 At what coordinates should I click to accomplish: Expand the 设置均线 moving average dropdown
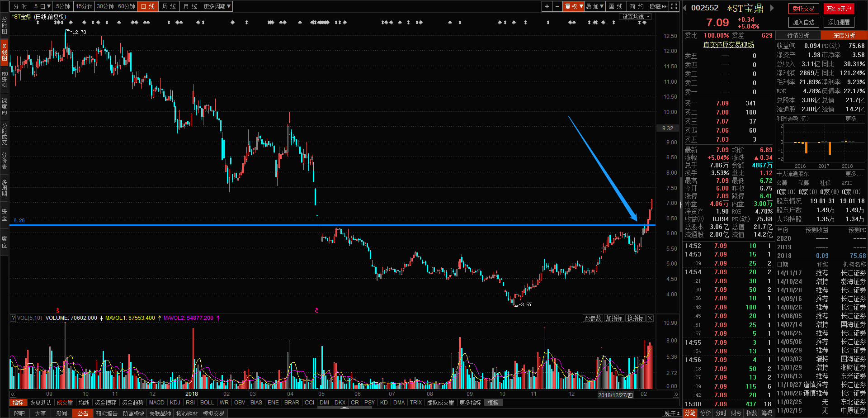point(636,17)
